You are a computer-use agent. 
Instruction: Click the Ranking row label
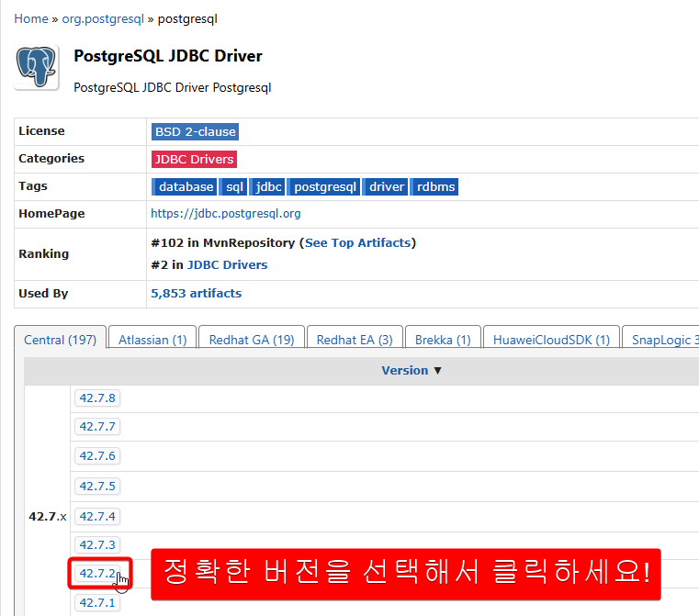(x=44, y=254)
